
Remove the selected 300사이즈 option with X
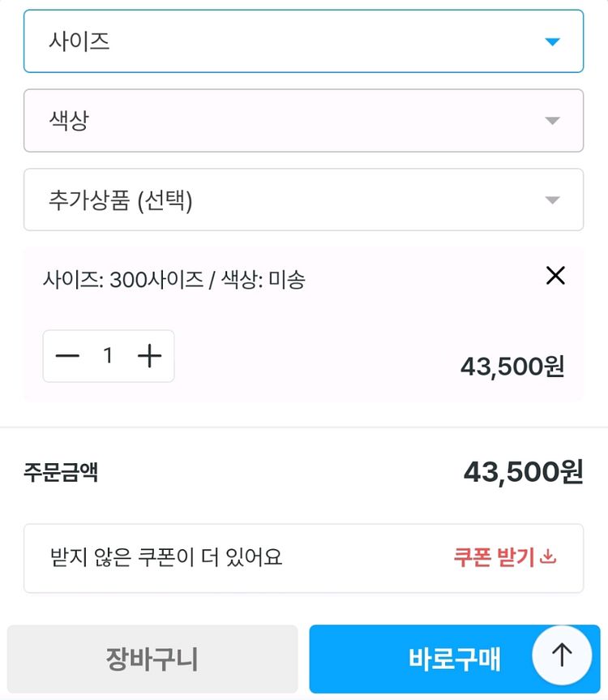[555, 276]
